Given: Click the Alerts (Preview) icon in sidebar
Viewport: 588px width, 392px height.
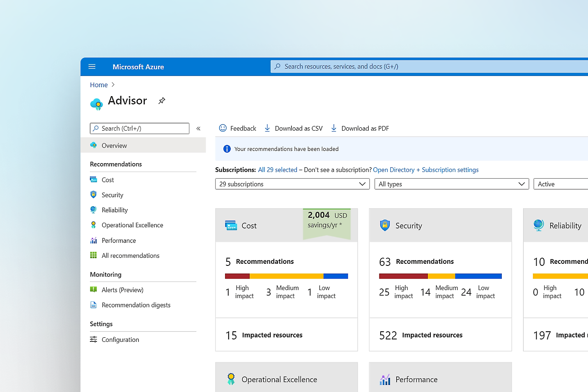Looking at the screenshot, I should (94, 290).
